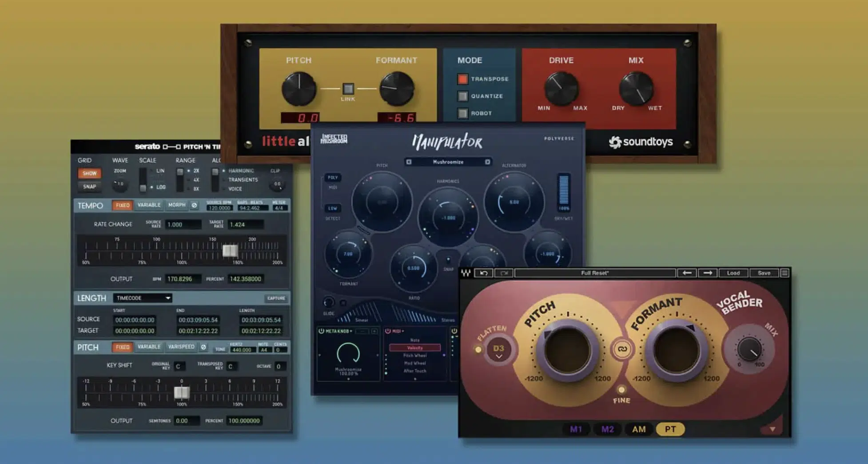Open the Original Key C selector in Serato

(179, 366)
